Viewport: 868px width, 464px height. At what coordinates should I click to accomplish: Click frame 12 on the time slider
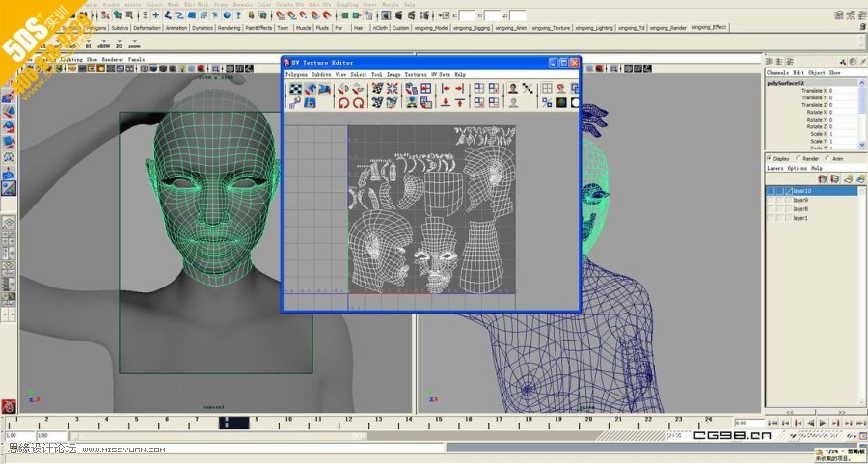[348, 423]
